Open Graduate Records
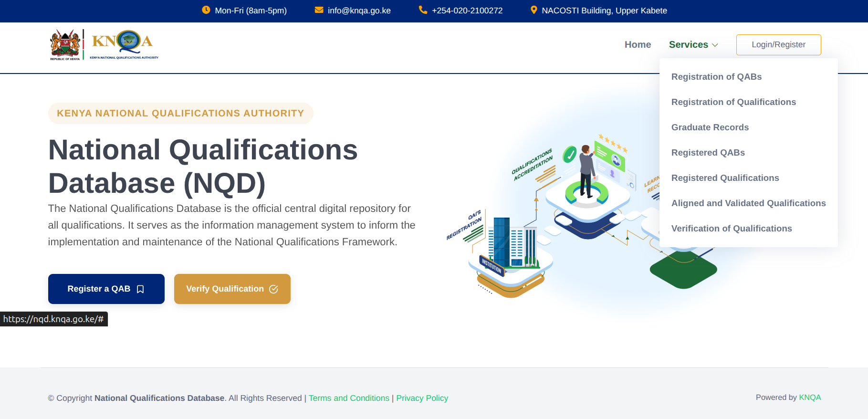This screenshot has width=868, height=419. click(x=710, y=127)
